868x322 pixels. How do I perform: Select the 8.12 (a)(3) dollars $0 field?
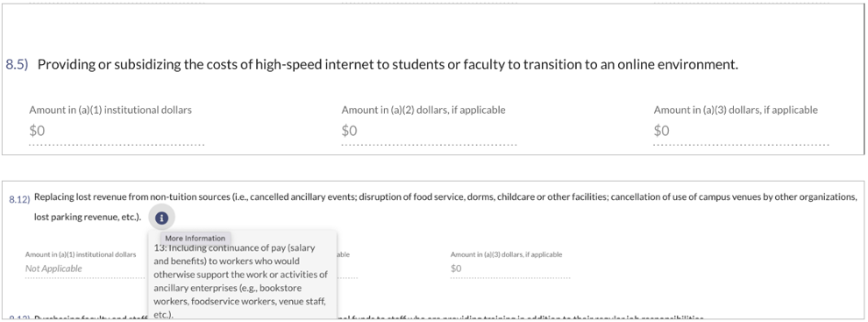pos(509,268)
